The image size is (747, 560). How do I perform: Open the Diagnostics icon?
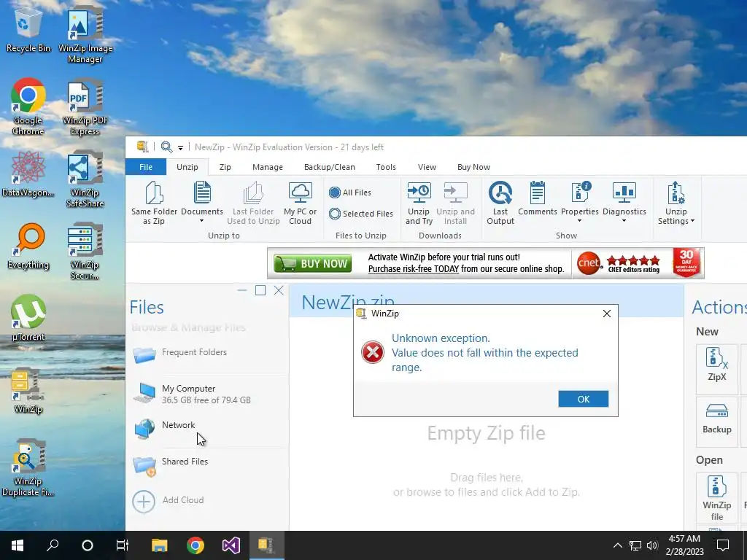coord(624,192)
